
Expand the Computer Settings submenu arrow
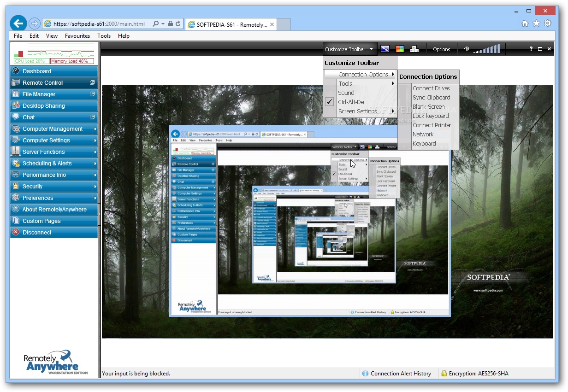[95, 140]
